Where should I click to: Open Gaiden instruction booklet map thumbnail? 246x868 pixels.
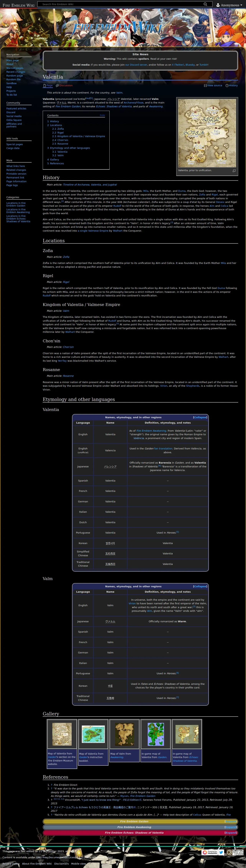coord(93,735)
